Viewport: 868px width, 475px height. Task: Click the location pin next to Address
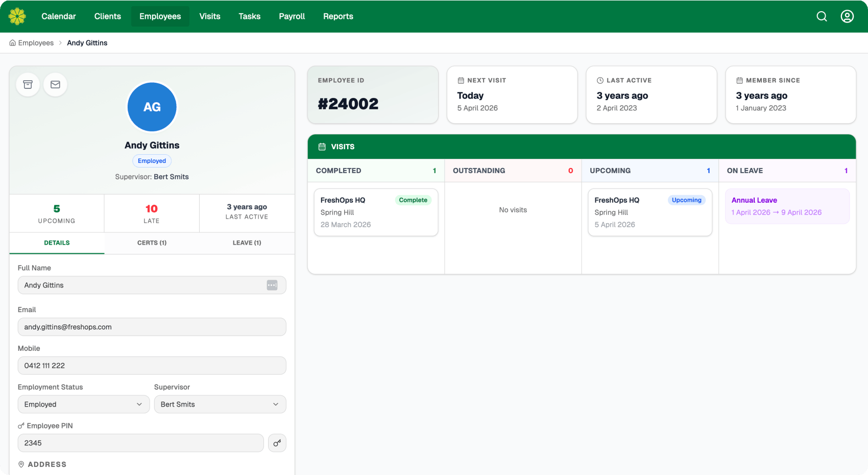pos(21,464)
